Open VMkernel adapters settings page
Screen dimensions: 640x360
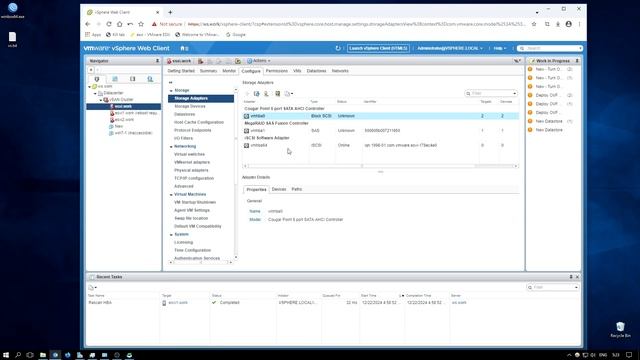tap(192, 162)
